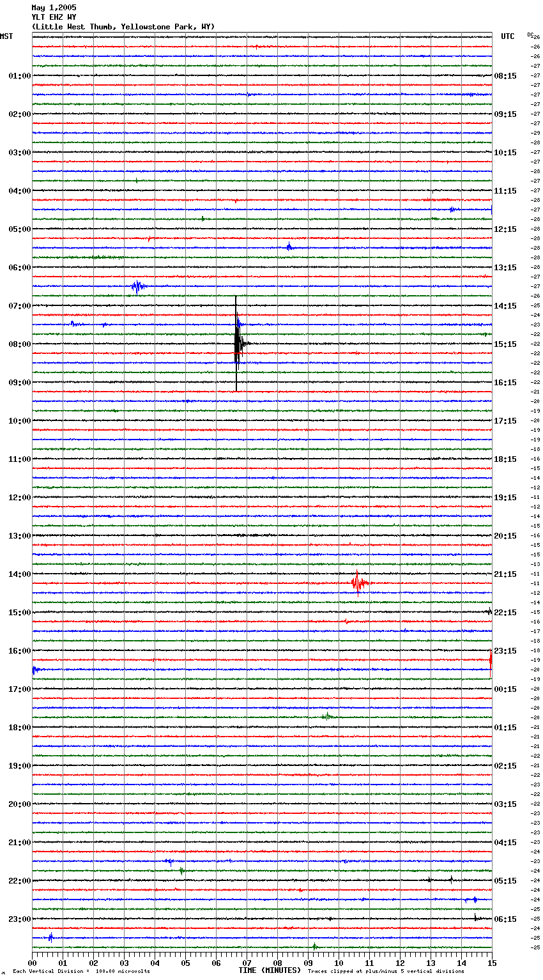543x980 pixels.
Task: Click the green burst below the 17:00 row
Action: [327, 717]
